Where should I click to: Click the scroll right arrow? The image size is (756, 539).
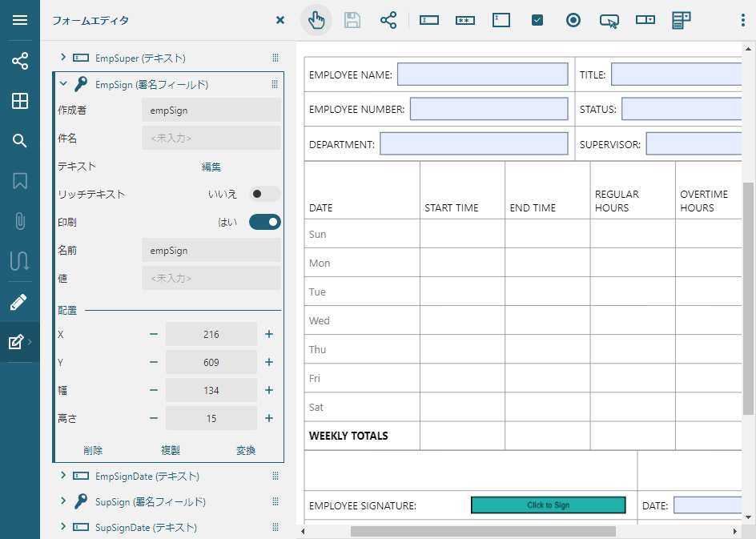click(735, 531)
